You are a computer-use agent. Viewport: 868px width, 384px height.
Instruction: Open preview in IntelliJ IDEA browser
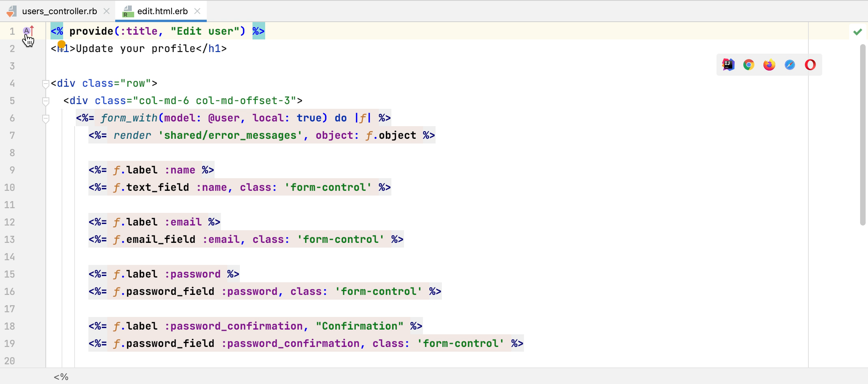pyautogui.click(x=728, y=65)
